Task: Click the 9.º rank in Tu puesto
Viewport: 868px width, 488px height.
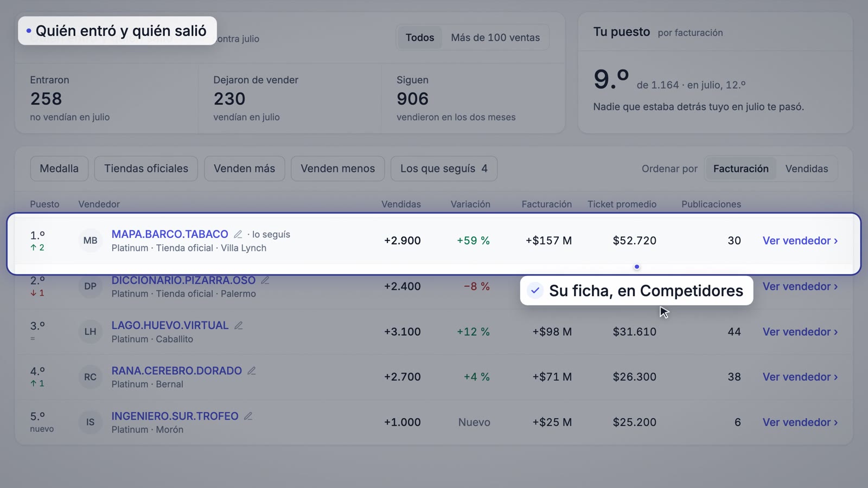Action: [x=611, y=79]
